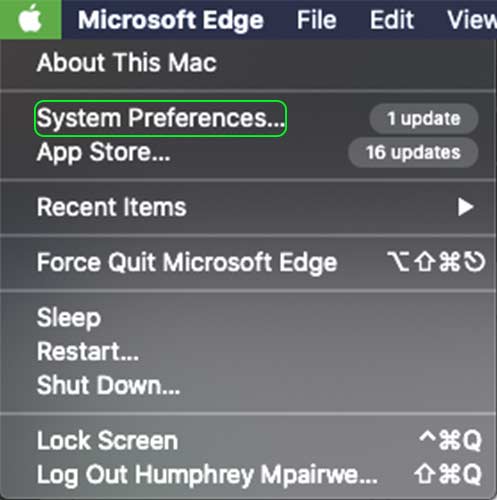Select the Lock Screen option

pos(107,440)
